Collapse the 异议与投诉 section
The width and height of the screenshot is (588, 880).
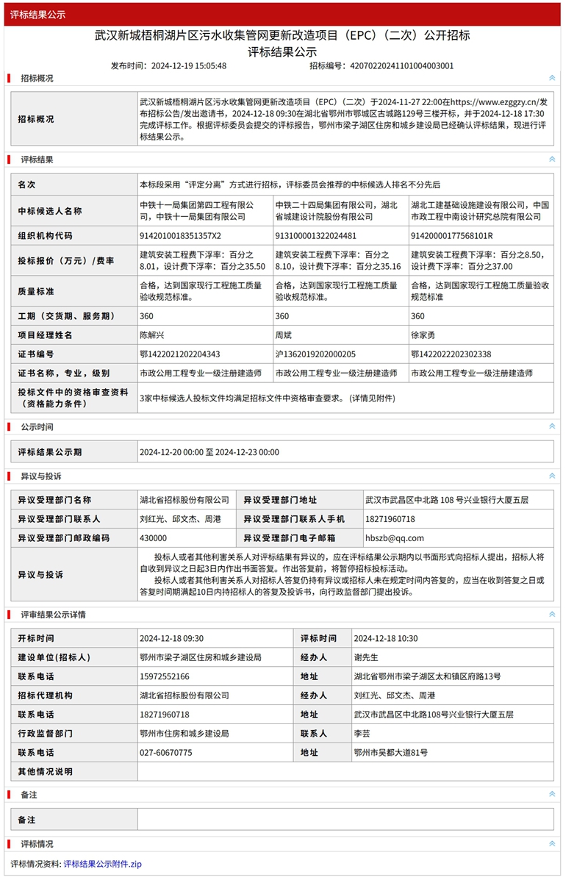point(551,476)
